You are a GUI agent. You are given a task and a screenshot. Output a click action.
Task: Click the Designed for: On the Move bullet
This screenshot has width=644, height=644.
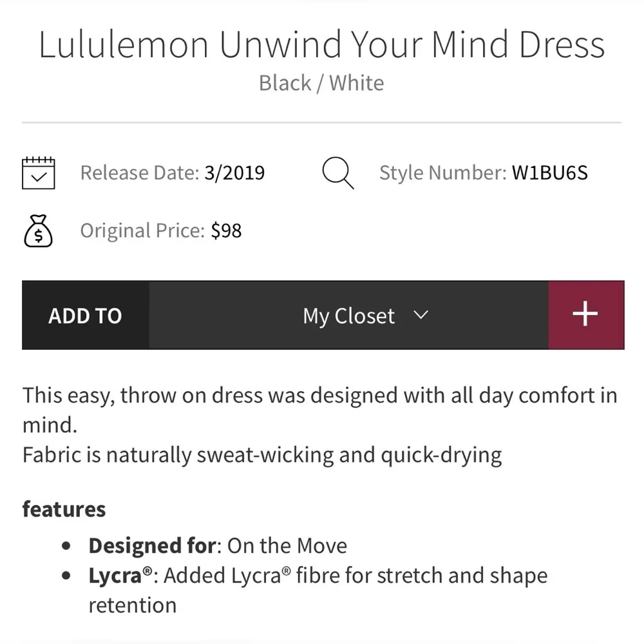[x=217, y=545]
